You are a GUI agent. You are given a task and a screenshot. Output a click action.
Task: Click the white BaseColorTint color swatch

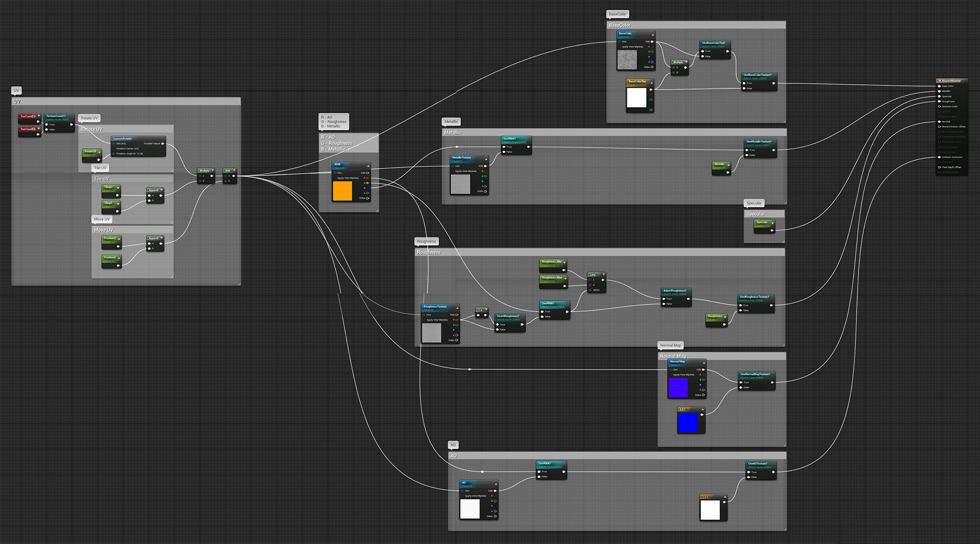[636, 98]
